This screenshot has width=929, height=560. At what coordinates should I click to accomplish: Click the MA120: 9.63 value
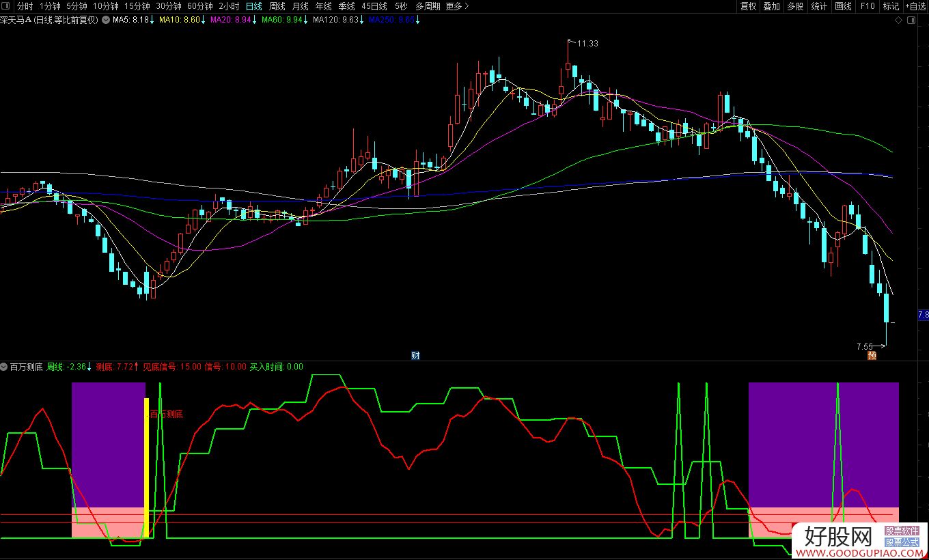pyautogui.click(x=335, y=20)
